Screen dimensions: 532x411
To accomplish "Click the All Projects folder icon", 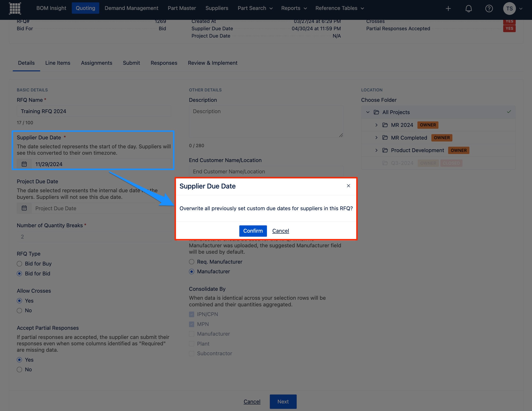I will coord(376,112).
